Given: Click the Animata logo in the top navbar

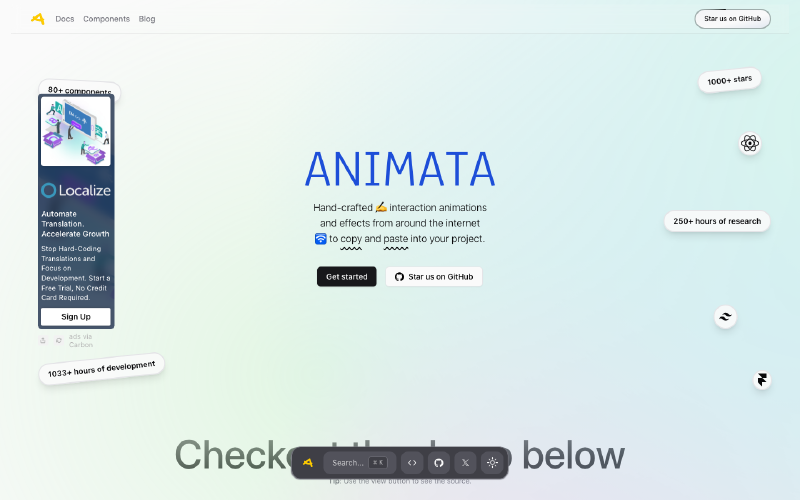Looking at the screenshot, I should point(37,18).
